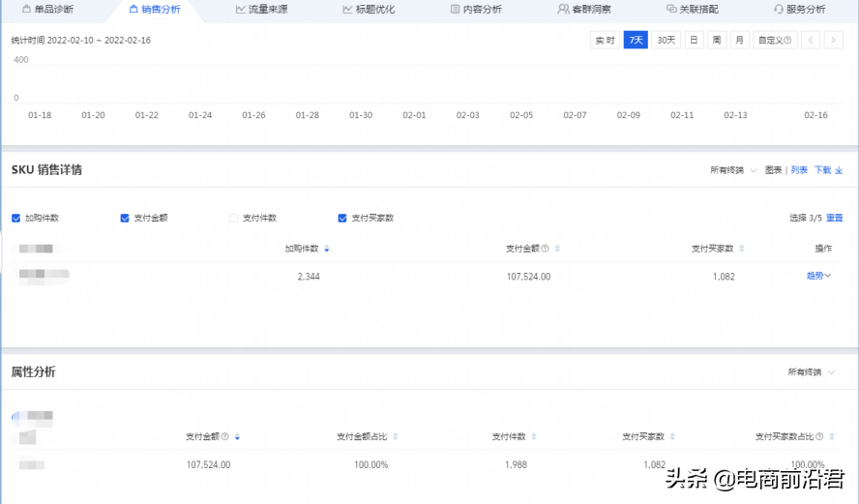This screenshot has width=859, height=504.
Task: Click chart date label 02-16
Action: coord(815,115)
